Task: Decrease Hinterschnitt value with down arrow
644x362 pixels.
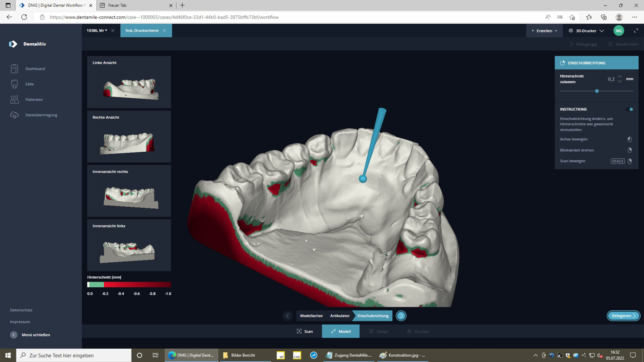Action: pyautogui.click(x=620, y=81)
